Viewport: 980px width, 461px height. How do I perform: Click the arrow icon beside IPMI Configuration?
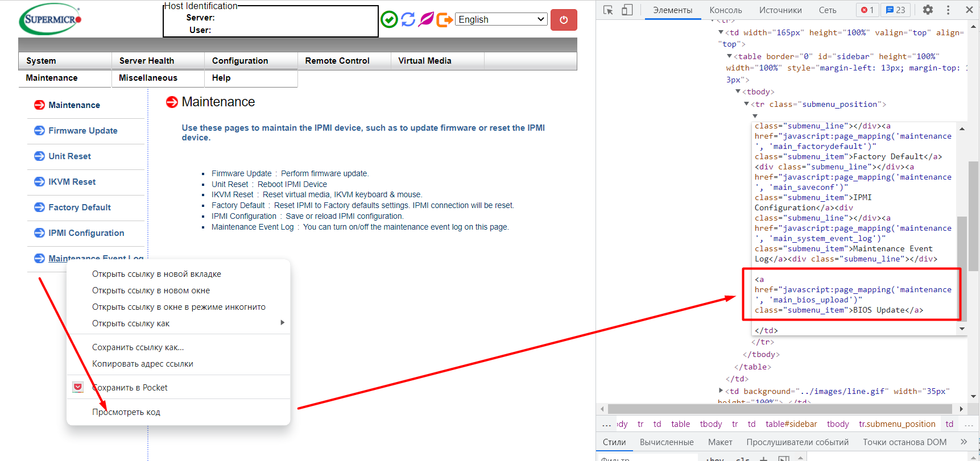point(39,232)
